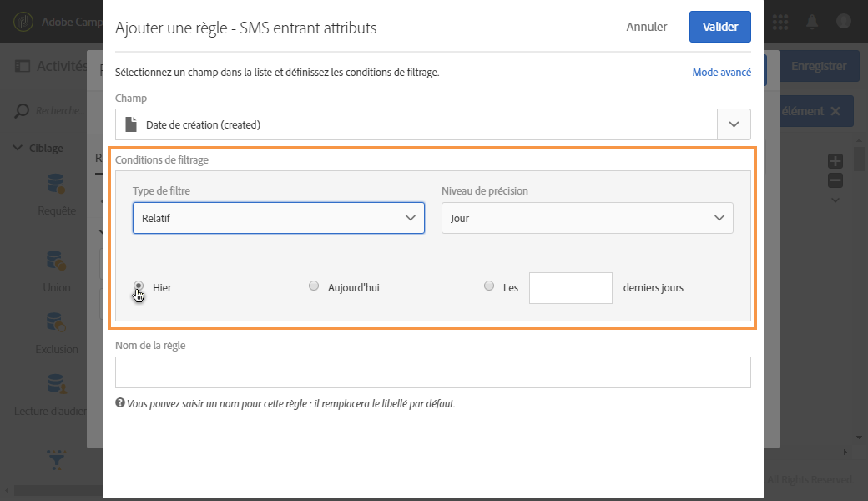Click the zoom in plus icon

[x=835, y=161]
